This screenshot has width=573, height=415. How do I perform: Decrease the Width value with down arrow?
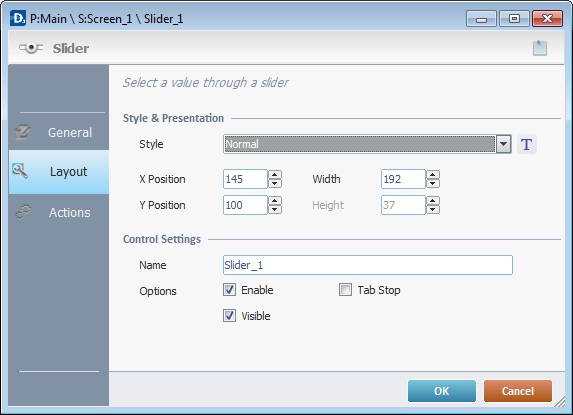click(433, 183)
